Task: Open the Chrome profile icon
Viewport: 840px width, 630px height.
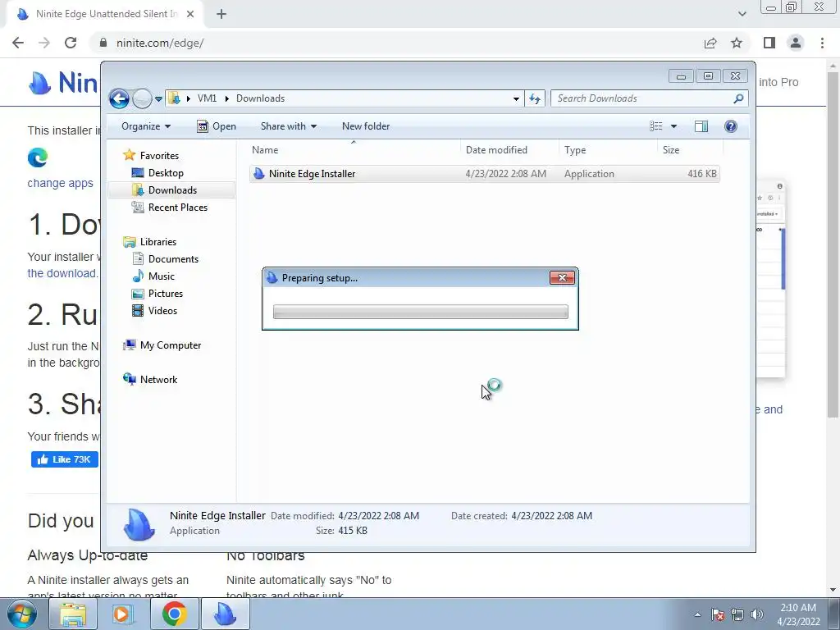Action: click(x=796, y=43)
